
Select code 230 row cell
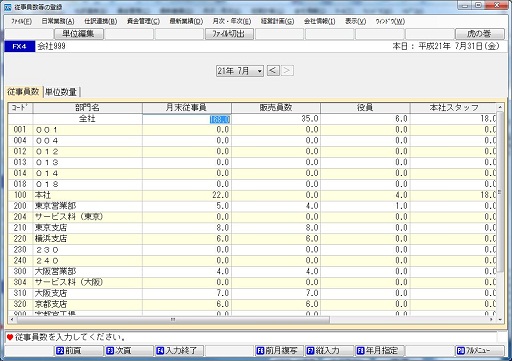20,250
